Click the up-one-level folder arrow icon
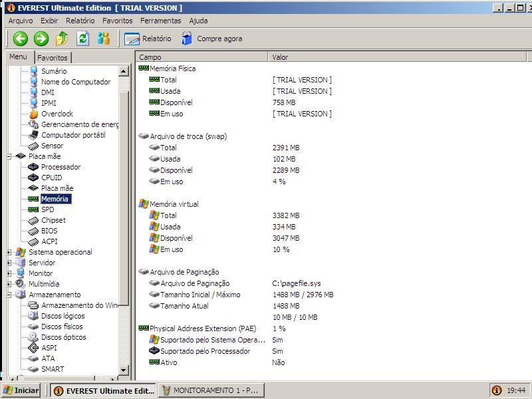 (62, 39)
